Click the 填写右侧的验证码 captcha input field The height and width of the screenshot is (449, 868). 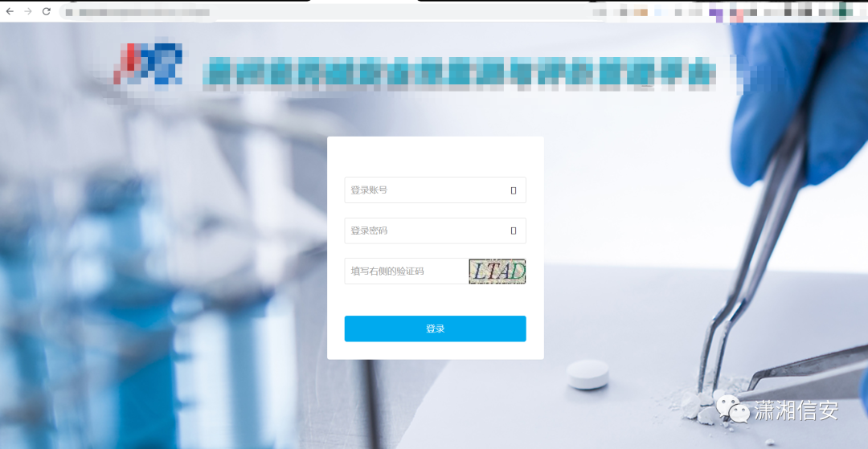pos(407,271)
